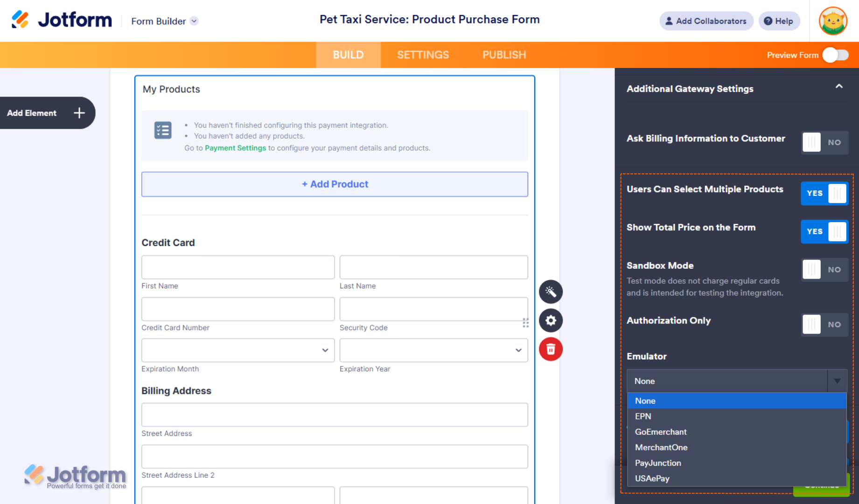Switch to the SETTINGS tab
859x504 pixels.
click(x=423, y=55)
